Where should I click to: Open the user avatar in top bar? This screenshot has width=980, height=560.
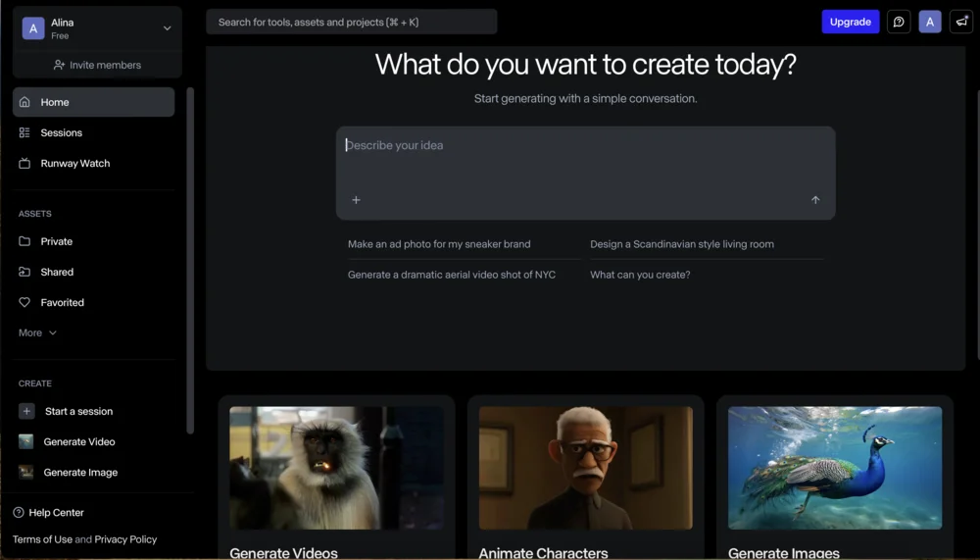click(x=930, y=22)
